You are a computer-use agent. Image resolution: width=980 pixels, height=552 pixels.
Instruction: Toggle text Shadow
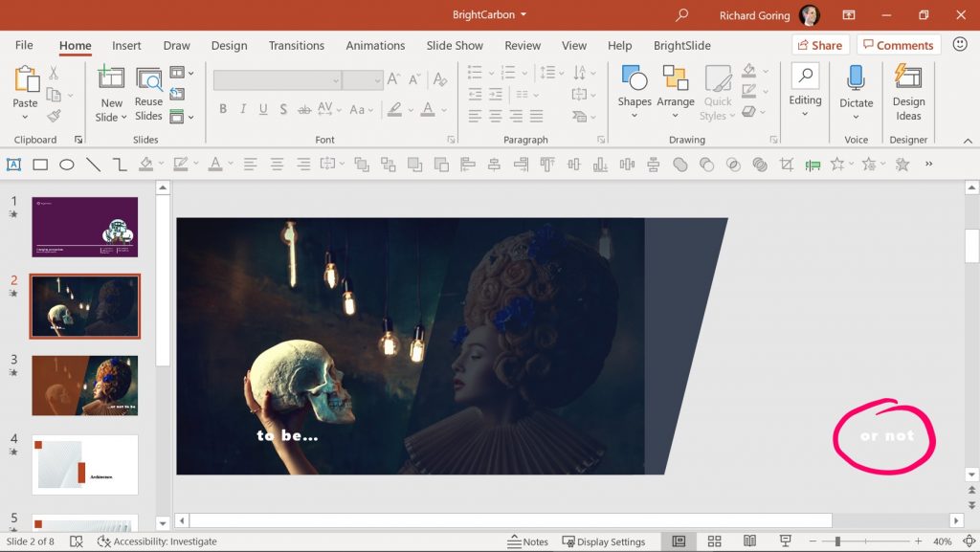click(x=283, y=109)
